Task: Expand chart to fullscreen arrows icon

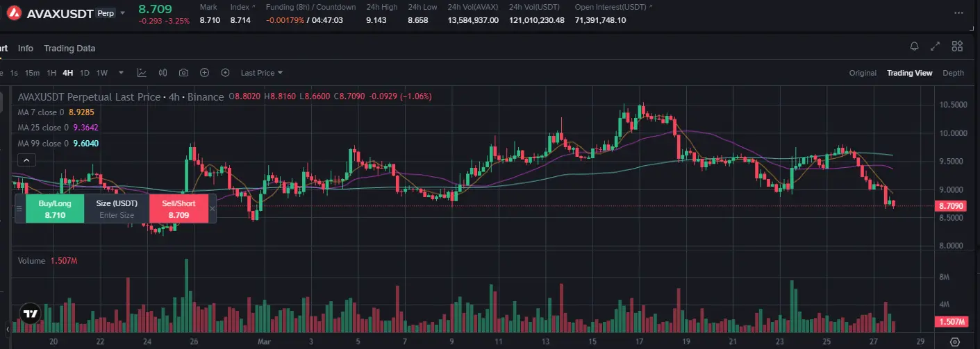Action: (936, 46)
